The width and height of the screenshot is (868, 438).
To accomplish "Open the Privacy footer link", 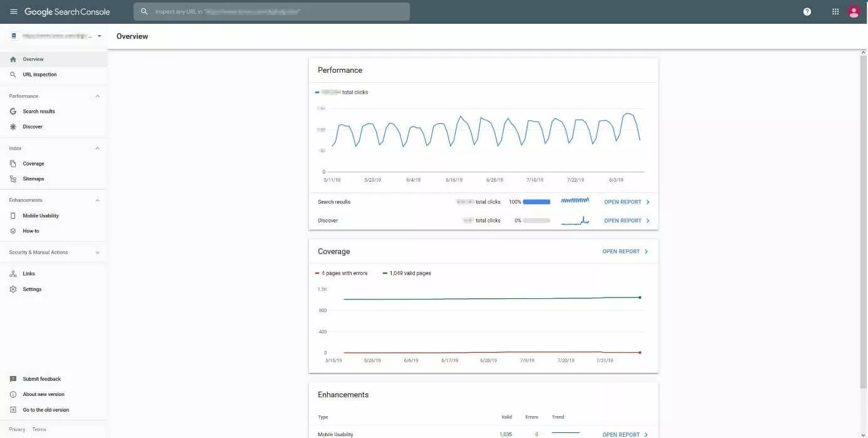I will point(17,430).
